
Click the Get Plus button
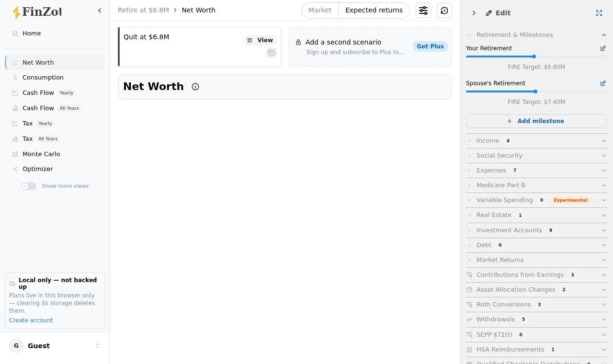[x=430, y=46]
